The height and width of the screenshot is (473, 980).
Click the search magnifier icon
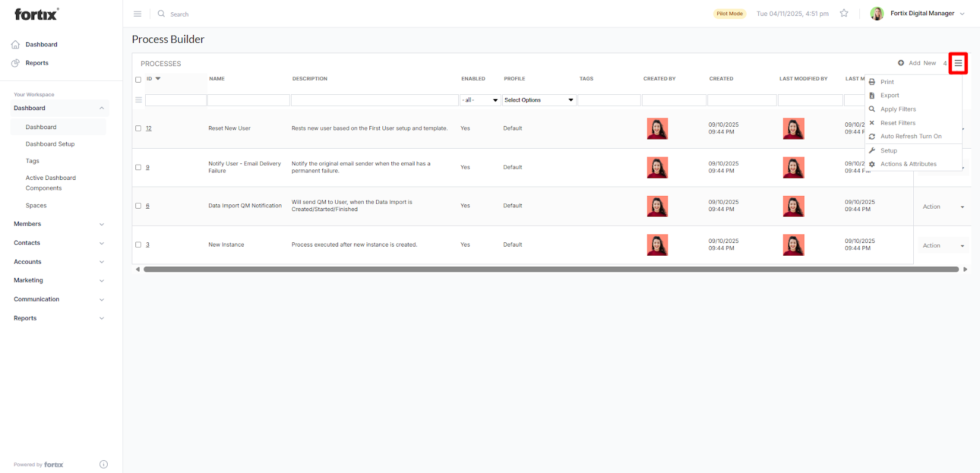(x=161, y=13)
